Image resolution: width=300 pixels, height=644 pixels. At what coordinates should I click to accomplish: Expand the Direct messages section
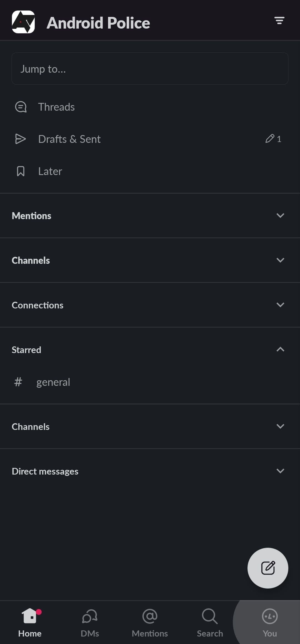tap(280, 471)
